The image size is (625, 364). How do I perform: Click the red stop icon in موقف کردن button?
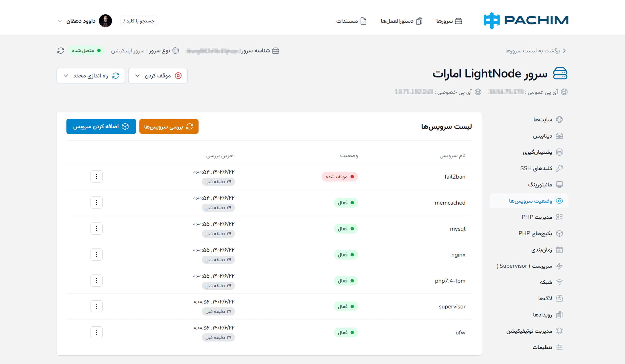pyautogui.click(x=178, y=76)
